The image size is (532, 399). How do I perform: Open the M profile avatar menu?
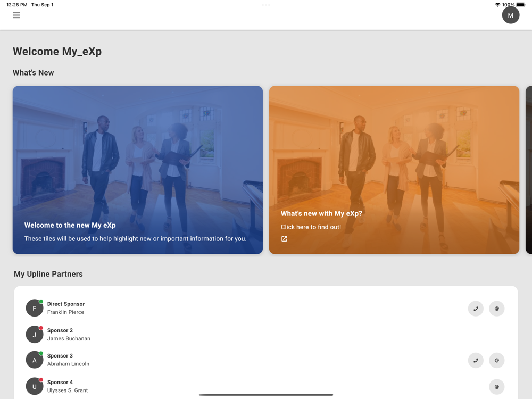510,15
